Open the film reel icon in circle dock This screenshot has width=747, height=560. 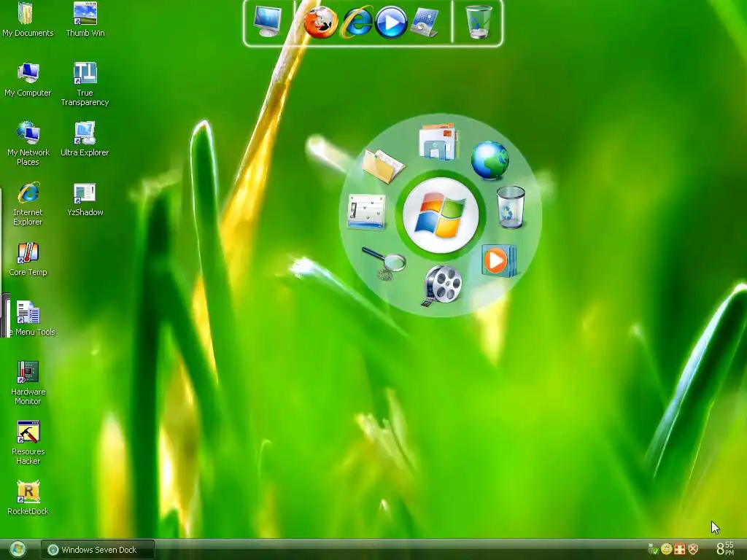coord(442,285)
